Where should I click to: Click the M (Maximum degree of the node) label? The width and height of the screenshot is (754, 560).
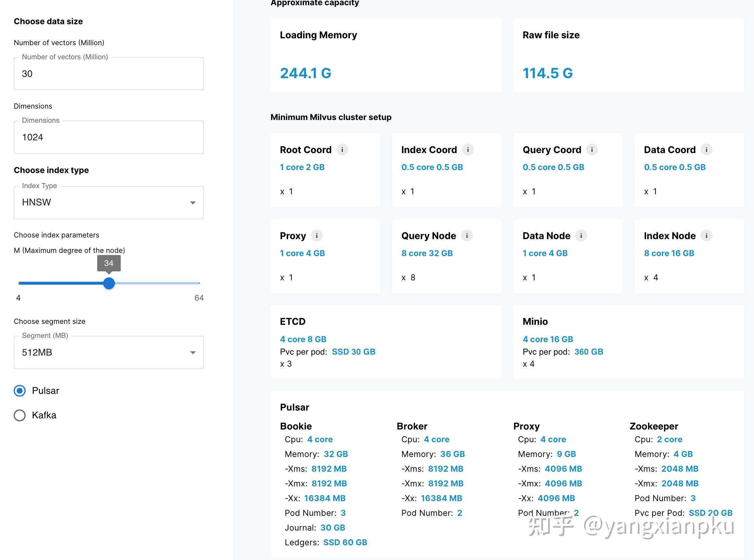[69, 251]
